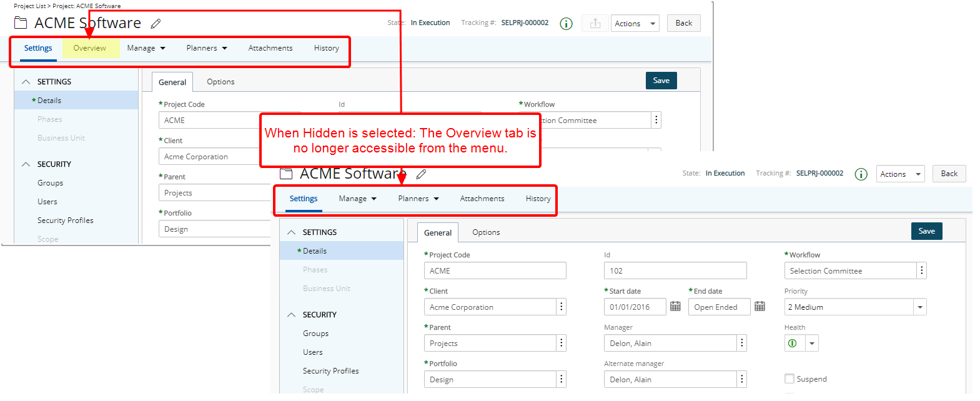Select Details in the back window sidebar
980x401 pixels.
pos(76,101)
